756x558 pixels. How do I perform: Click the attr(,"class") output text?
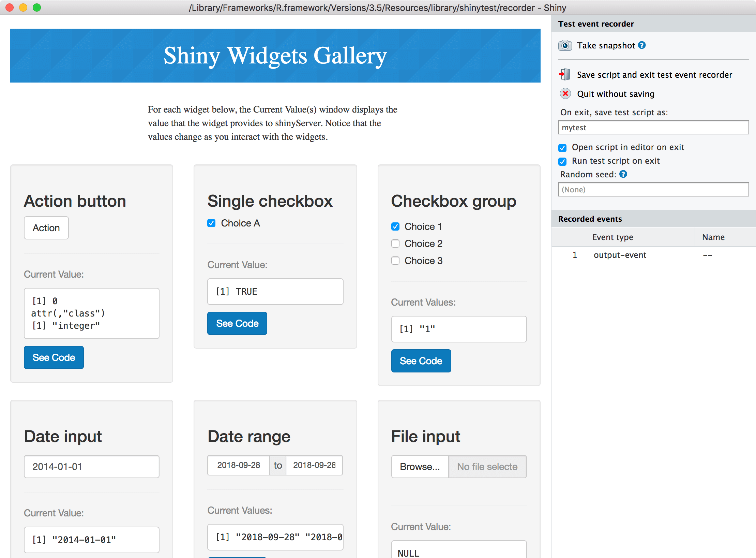click(68, 313)
